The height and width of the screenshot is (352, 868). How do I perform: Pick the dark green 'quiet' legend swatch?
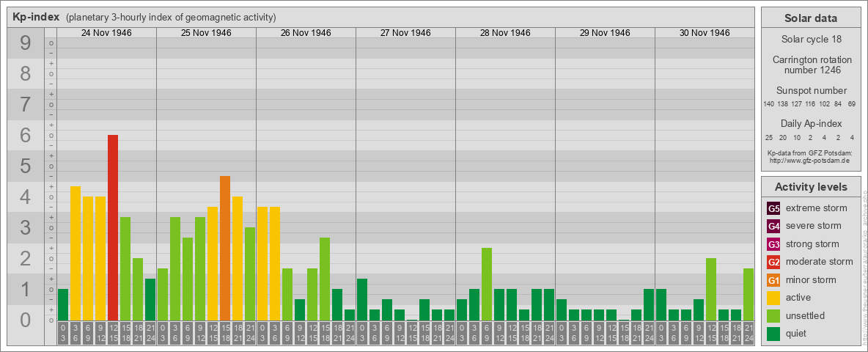pyautogui.click(x=773, y=333)
